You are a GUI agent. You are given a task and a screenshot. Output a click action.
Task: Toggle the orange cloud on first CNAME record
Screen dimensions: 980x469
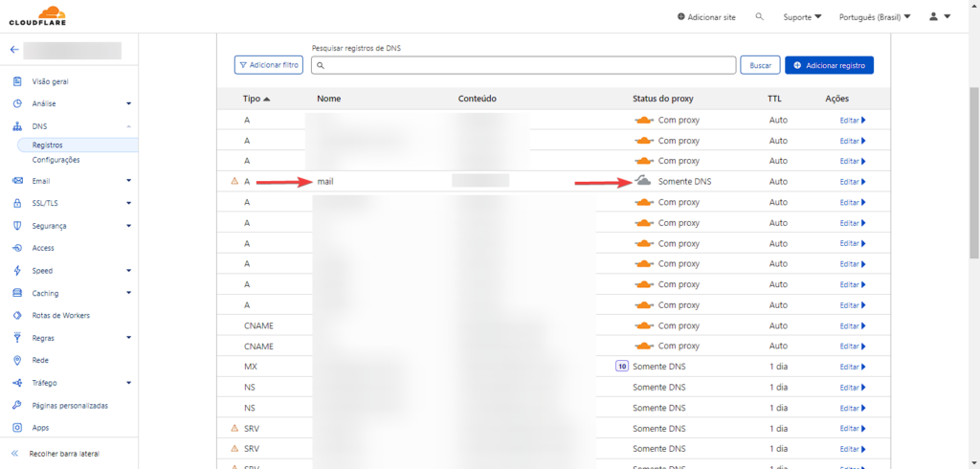click(x=644, y=325)
